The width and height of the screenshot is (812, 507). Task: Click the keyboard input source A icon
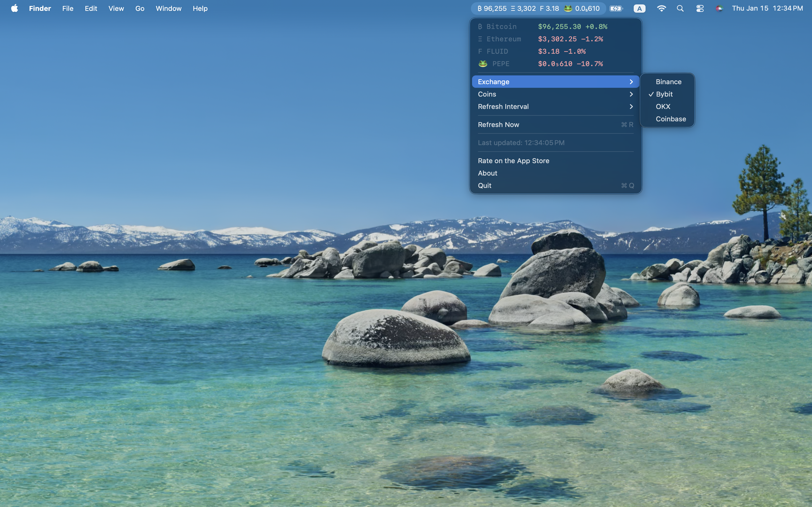coord(639,8)
